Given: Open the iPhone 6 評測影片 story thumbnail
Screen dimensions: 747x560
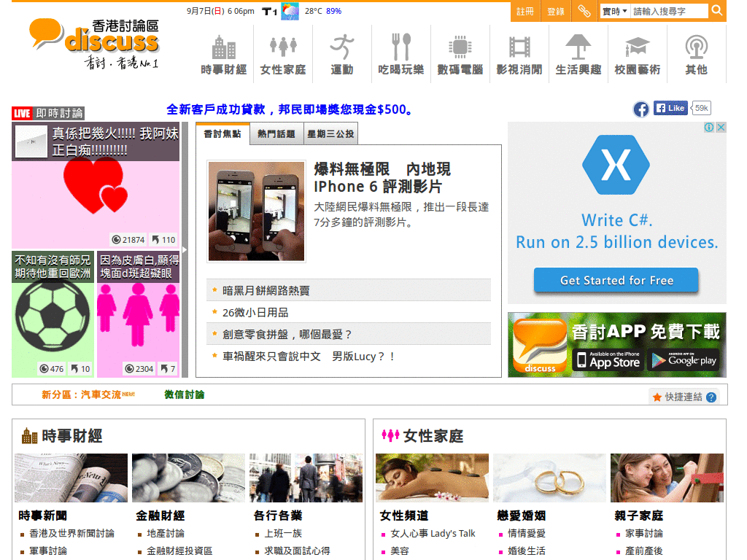Looking at the screenshot, I should 257,211.
